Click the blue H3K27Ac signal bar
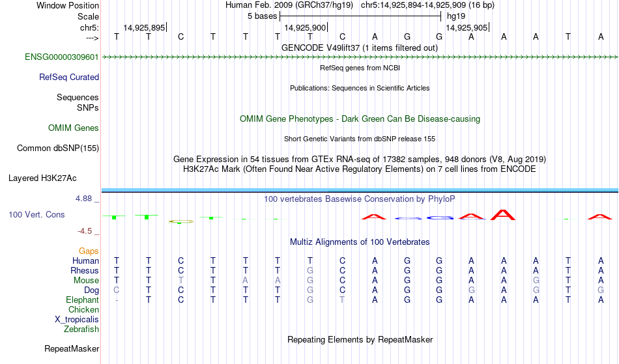Screen dimensions: 619x364 tap(360, 191)
